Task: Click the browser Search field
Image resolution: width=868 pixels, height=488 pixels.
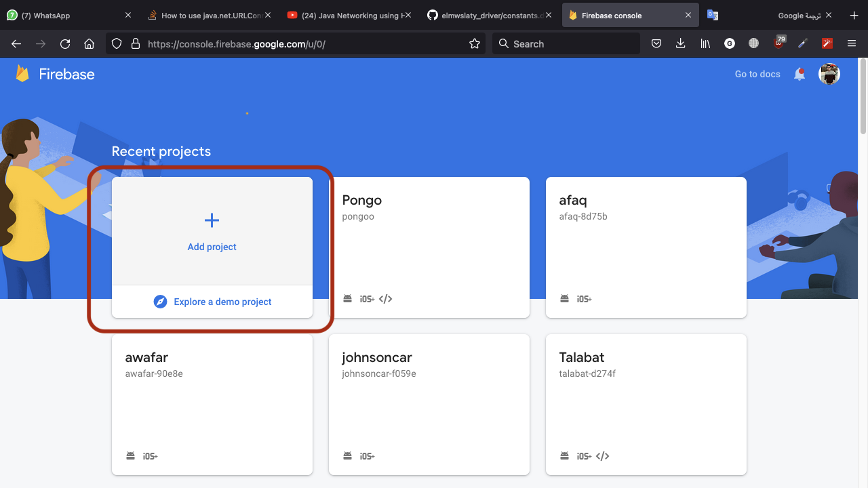Action: [566, 43]
